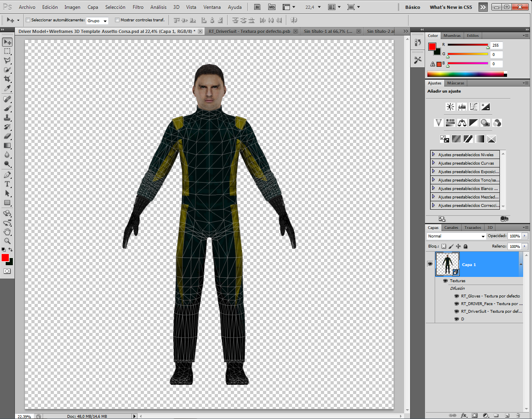Select the Eraser tool
Screen dimensions: 532x419
[7, 136]
